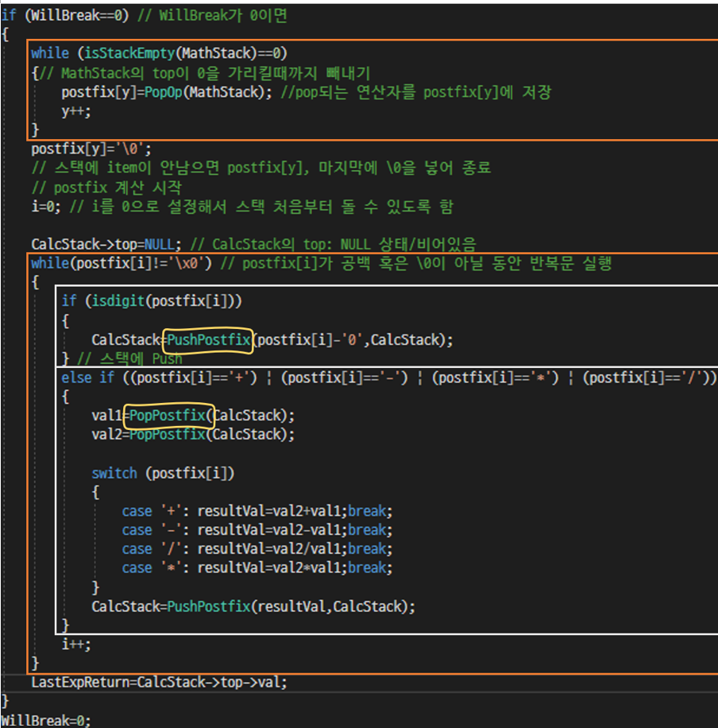Click the "postfix[y]=PopOp(MathStack);" statement
The height and width of the screenshot is (728, 718).
click(x=167, y=92)
